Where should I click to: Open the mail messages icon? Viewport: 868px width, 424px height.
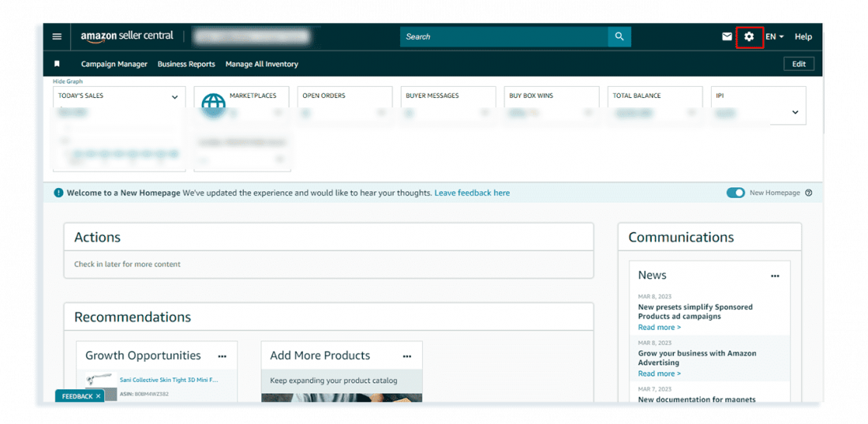pos(727,36)
